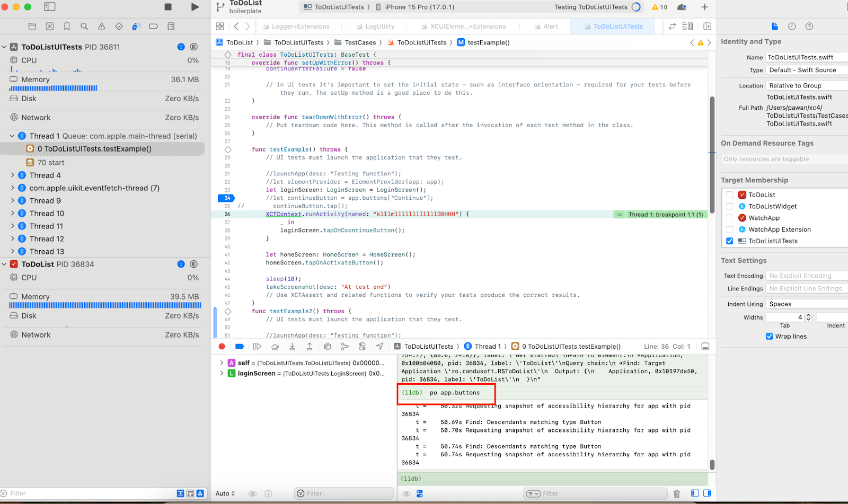Open the Bookmark navigator icon
This screenshot has width=848, height=504.
point(67,26)
